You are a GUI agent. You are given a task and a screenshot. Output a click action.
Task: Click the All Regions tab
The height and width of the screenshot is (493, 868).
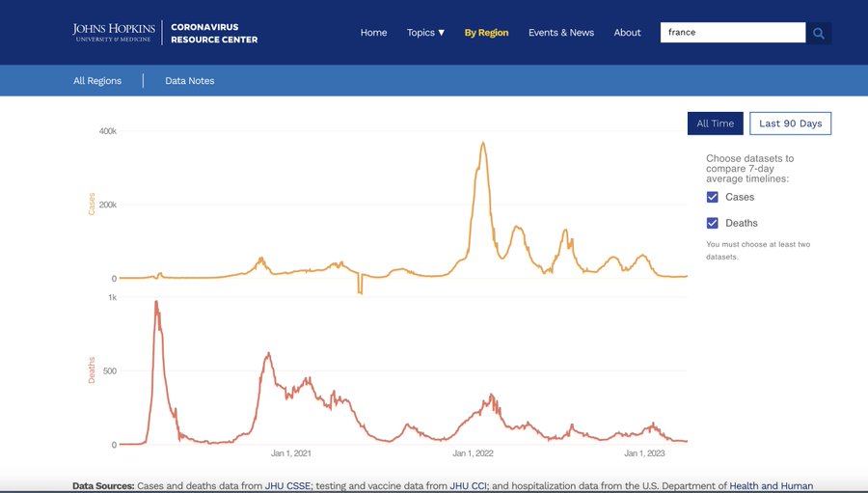point(97,81)
